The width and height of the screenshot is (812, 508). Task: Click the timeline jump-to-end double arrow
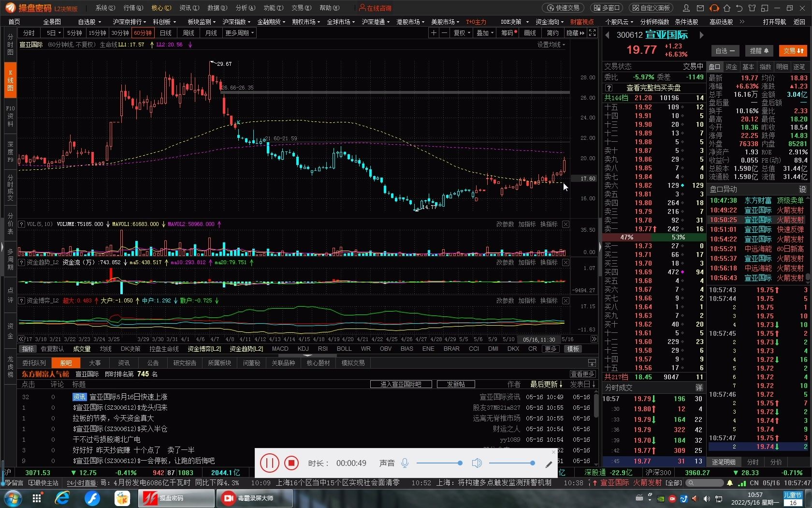(594, 339)
